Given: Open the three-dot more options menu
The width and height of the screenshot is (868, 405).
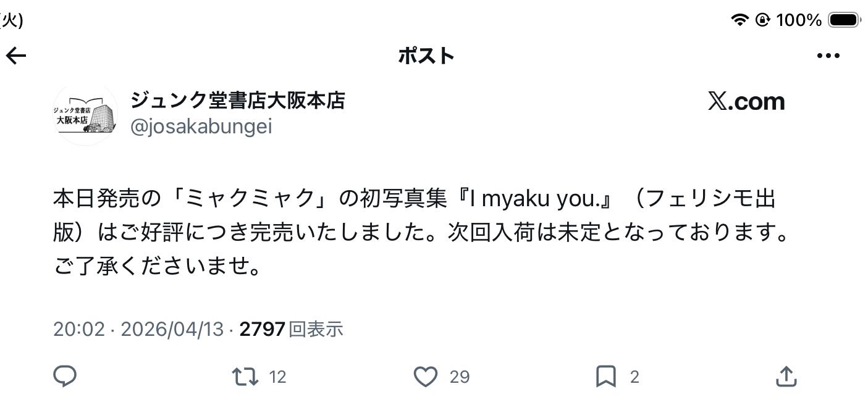Looking at the screenshot, I should tap(828, 56).
